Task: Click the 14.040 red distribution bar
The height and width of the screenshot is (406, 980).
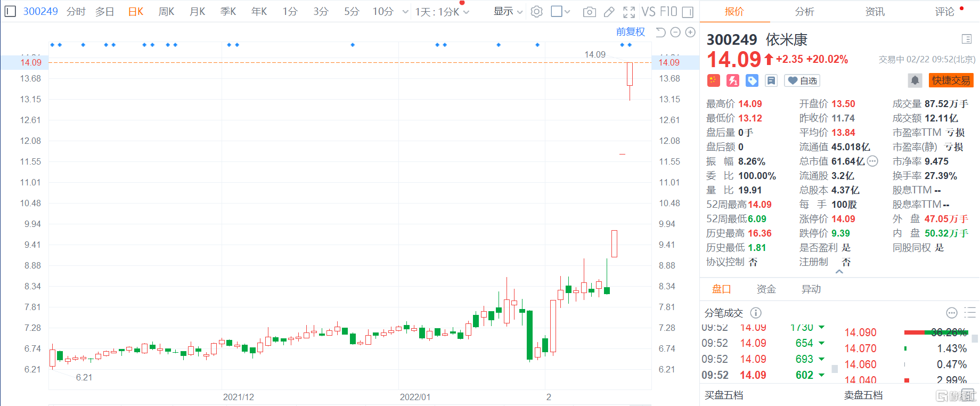Action: point(907,380)
